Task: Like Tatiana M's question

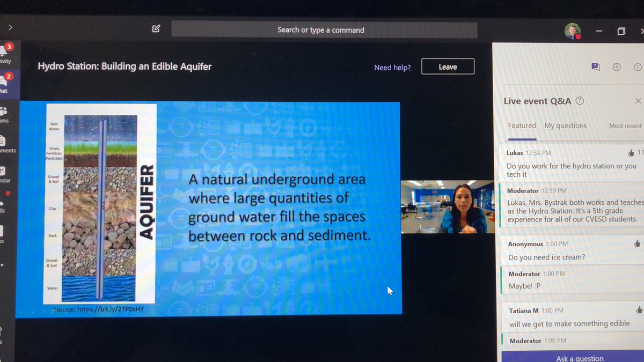Action: coord(639,310)
